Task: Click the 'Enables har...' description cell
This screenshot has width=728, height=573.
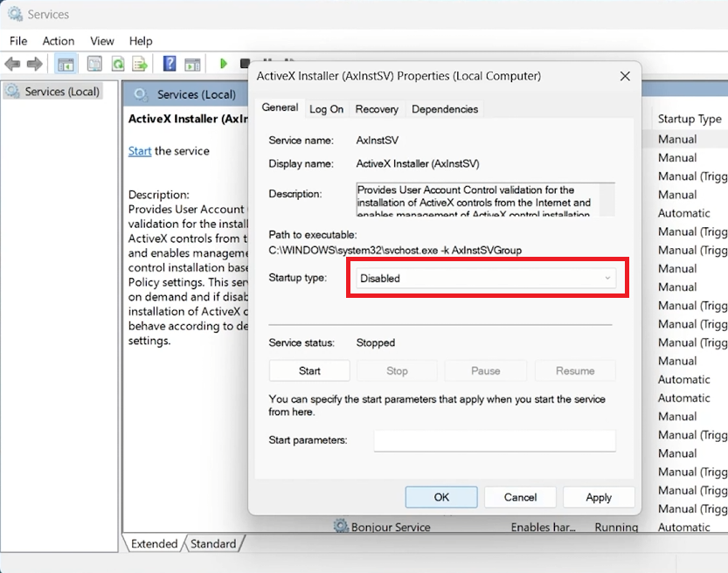Action: tap(544, 527)
